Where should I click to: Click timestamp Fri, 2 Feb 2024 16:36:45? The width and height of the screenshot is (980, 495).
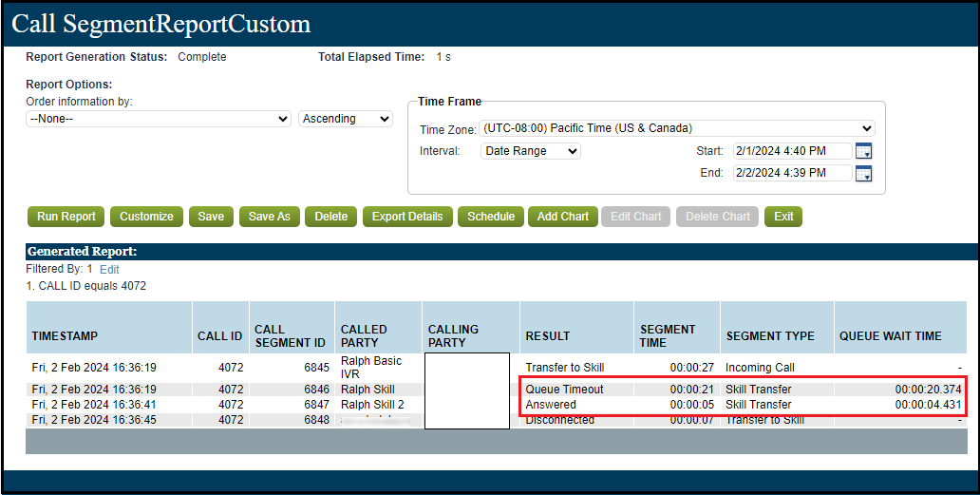coord(94,420)
